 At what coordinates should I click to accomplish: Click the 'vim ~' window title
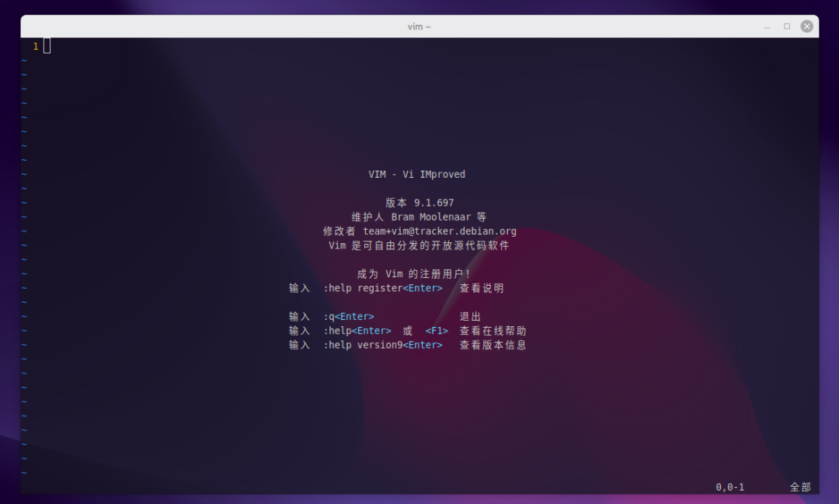(419, 26)
